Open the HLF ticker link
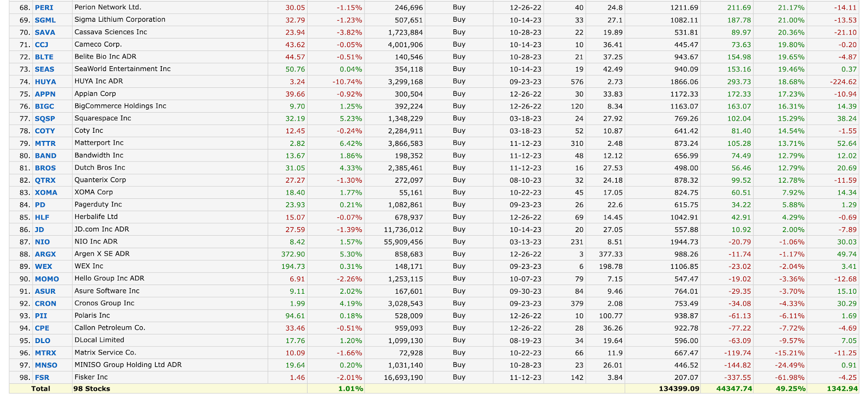This screenshot has height=400, width=868. click(42, 218)
